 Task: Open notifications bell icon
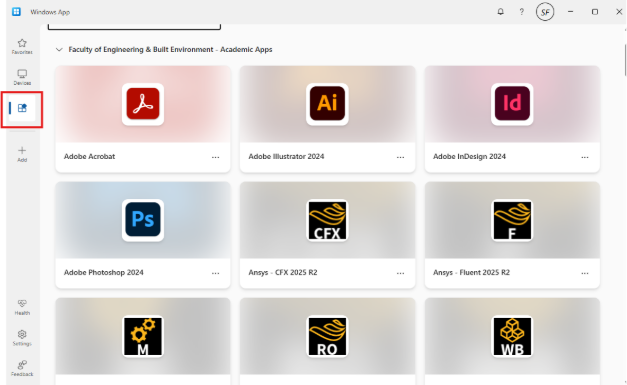500,12
